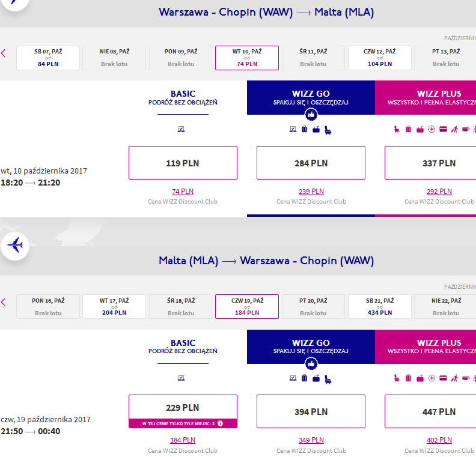476x457 pixels.
Task: Click return PON 16, PAŹ no-flight date
Action: tap(48, 307)
